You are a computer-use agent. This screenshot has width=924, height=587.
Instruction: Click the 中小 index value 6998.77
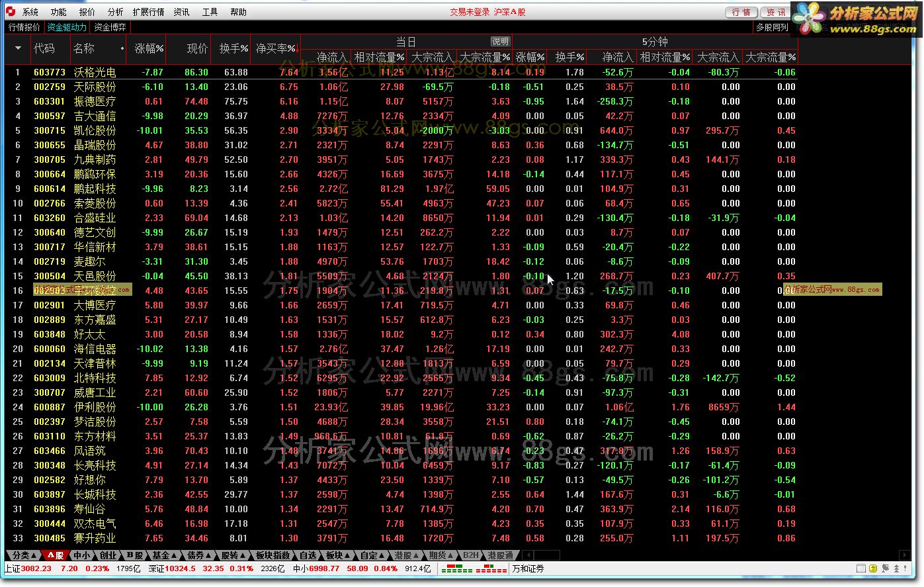coord(325,569)
